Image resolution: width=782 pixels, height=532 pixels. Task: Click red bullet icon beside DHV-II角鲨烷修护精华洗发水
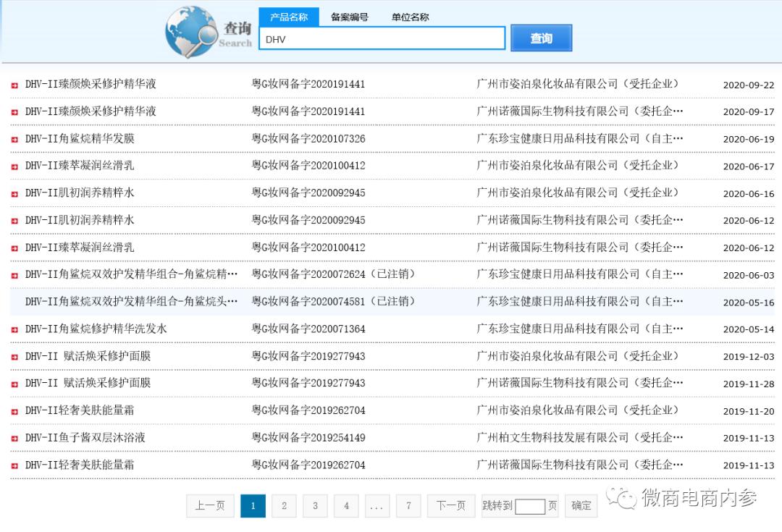click(14, 330)
